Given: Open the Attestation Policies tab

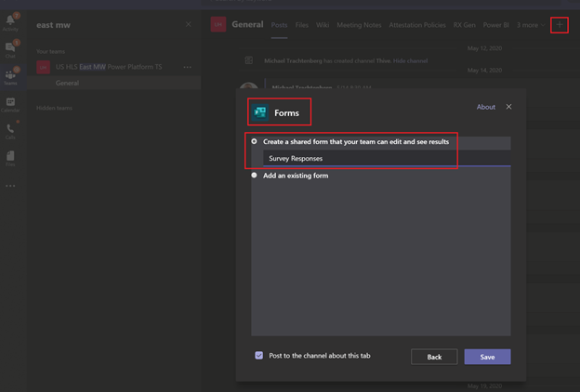Looking at the screenshot, I should tap(417, 25).
